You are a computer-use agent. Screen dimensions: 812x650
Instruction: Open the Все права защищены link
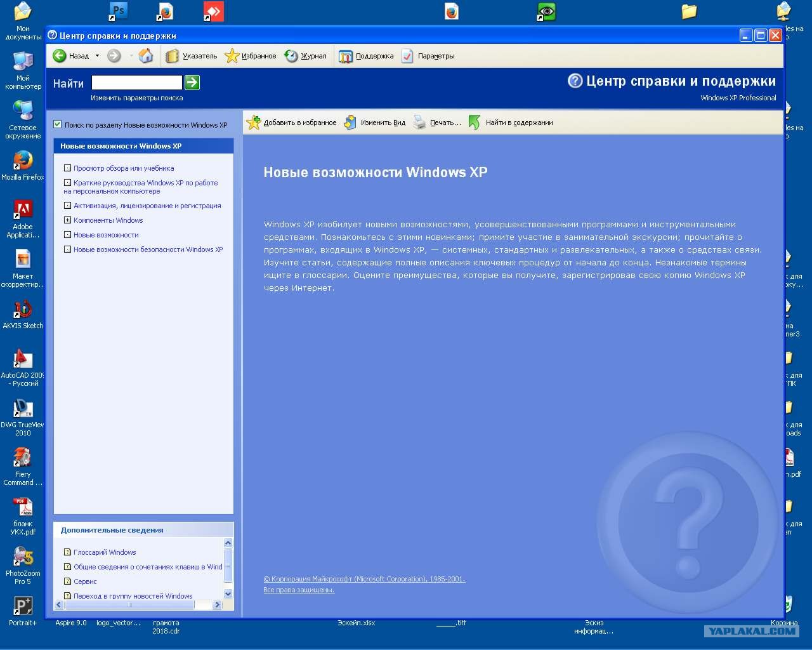[299, 590]
